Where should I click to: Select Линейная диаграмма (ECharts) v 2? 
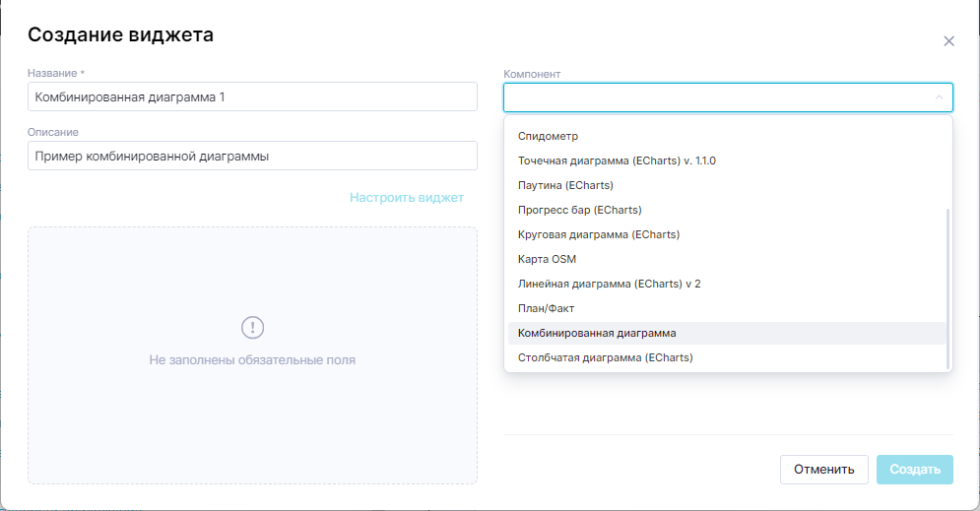609,284
